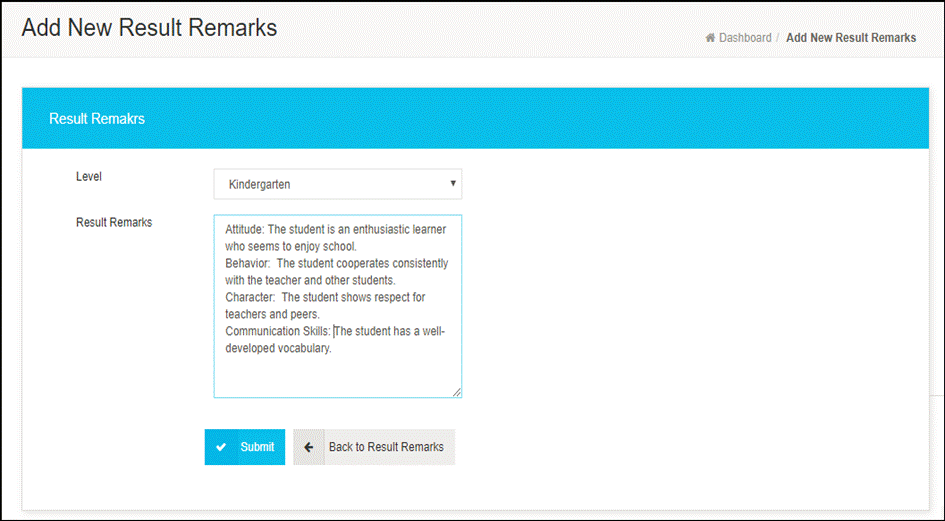Click the home icon beside Dashboard
This screenshot has height=521, width=945.
pyautogui.click(x=711, y=37)
